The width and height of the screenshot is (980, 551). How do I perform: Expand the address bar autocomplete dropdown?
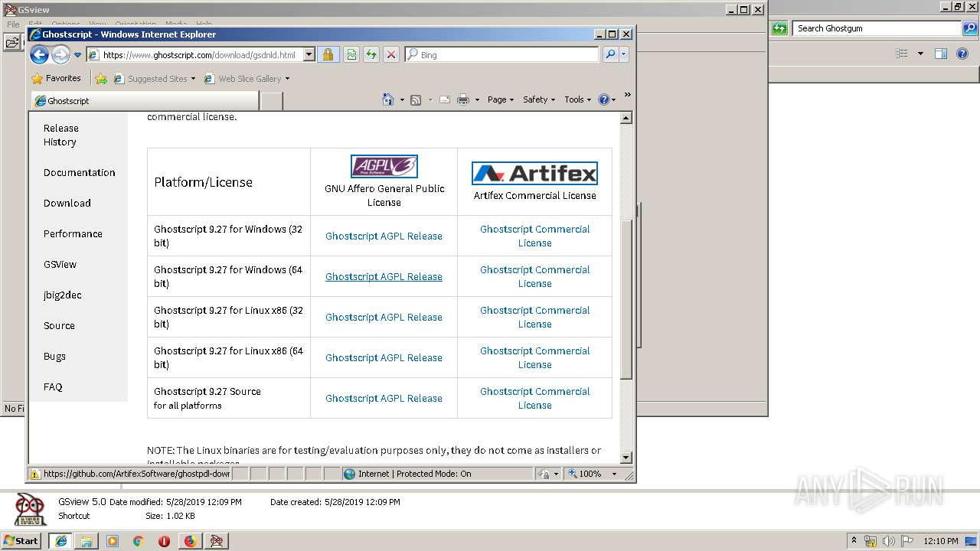309,55
